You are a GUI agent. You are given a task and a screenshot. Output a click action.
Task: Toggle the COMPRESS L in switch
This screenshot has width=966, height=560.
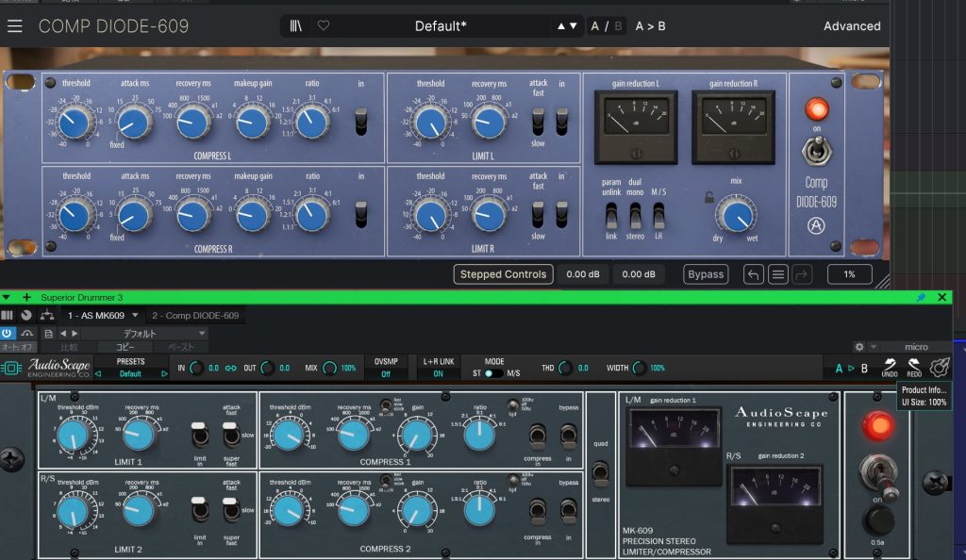coord(360,122)
